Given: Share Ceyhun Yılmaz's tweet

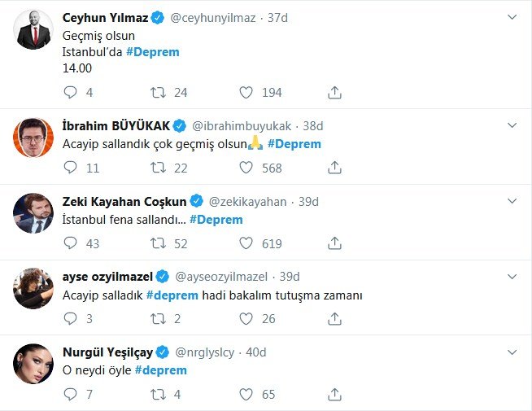Looking at the screenshot, I should tap(334, 93).
